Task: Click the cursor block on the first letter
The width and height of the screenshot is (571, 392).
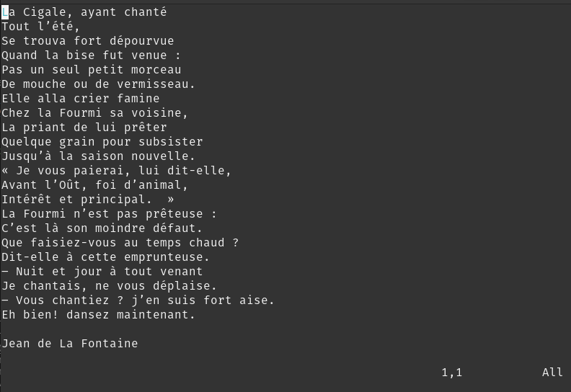Action: (x=5, y=12)
